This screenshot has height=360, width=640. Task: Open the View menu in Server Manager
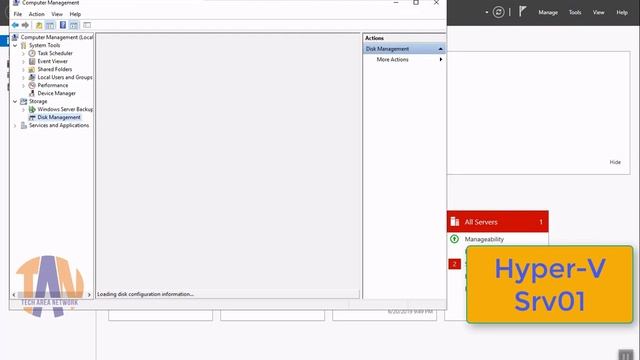pos(598,13)
